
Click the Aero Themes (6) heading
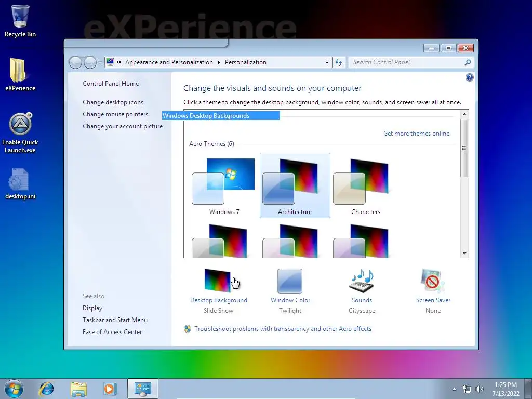(x=211, y=144)
